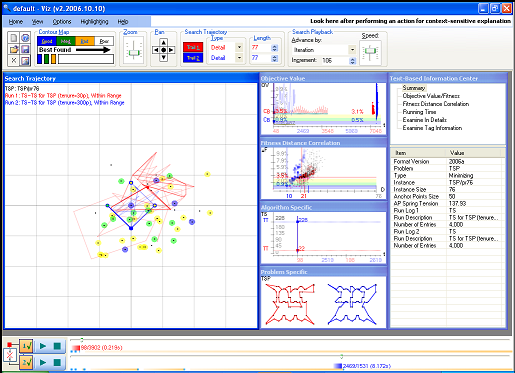Pan the view upward with arrow
The height and width of the screenshot is (373, 515).
(163, 42)
